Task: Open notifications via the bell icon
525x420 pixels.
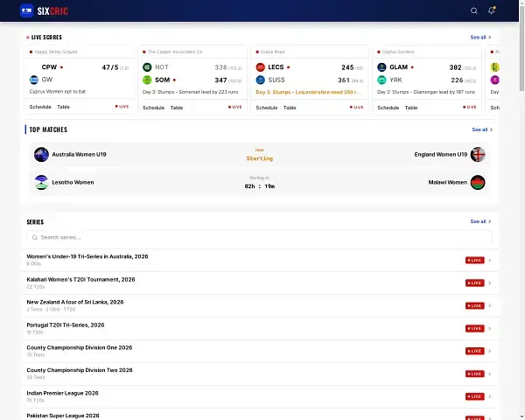Action: pyautogui.click(x=491, y=10)
